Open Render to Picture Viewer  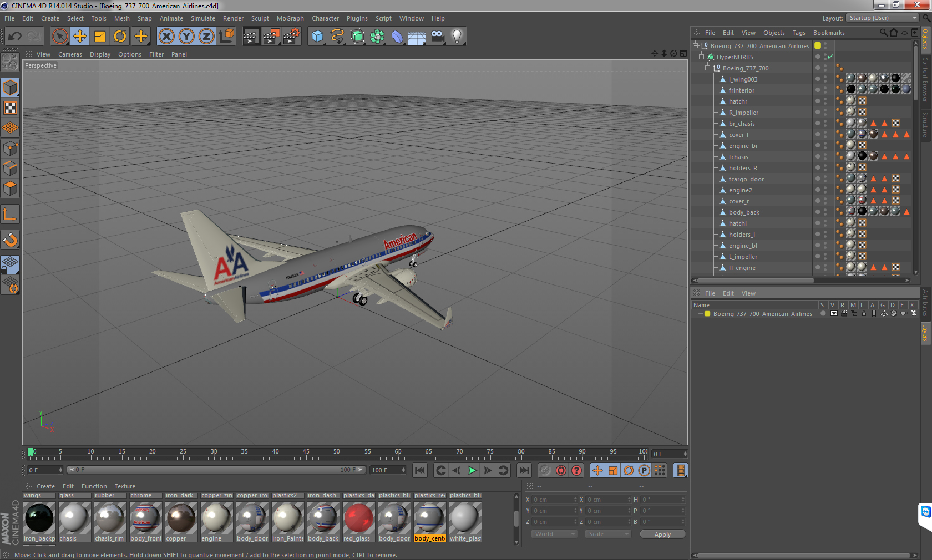point(271,37)
